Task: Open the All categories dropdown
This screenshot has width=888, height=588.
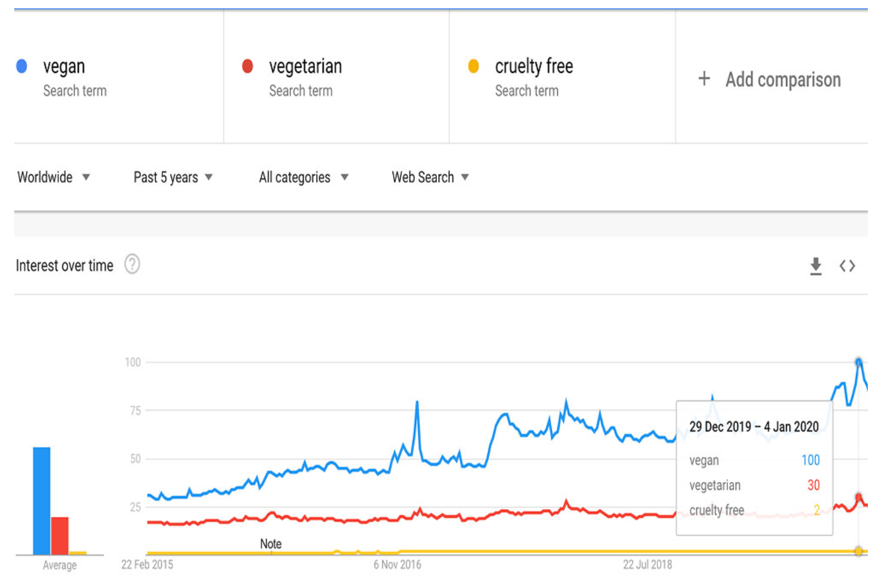Action: (304, 177)
